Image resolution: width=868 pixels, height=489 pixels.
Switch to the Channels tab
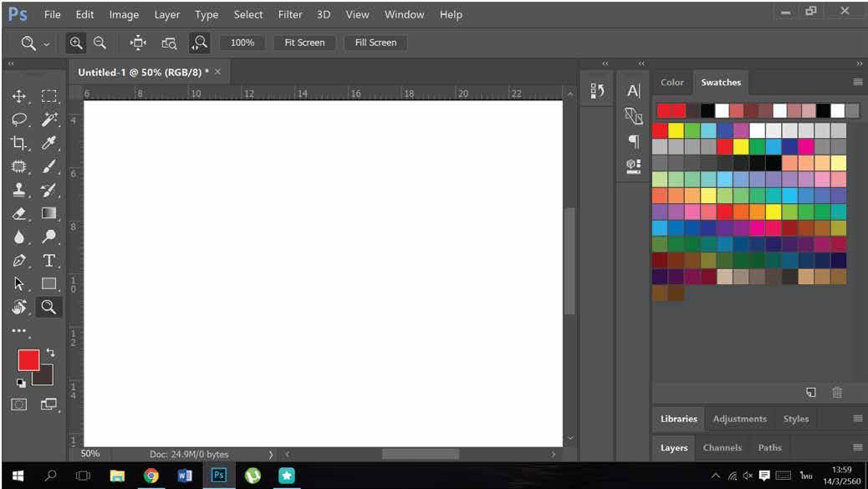[x=722, y=447]
